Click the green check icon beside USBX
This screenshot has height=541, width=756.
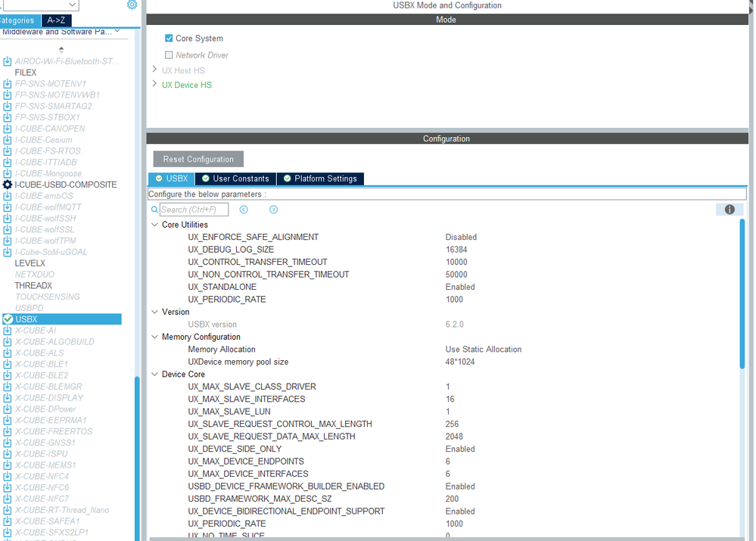[8, 319]
